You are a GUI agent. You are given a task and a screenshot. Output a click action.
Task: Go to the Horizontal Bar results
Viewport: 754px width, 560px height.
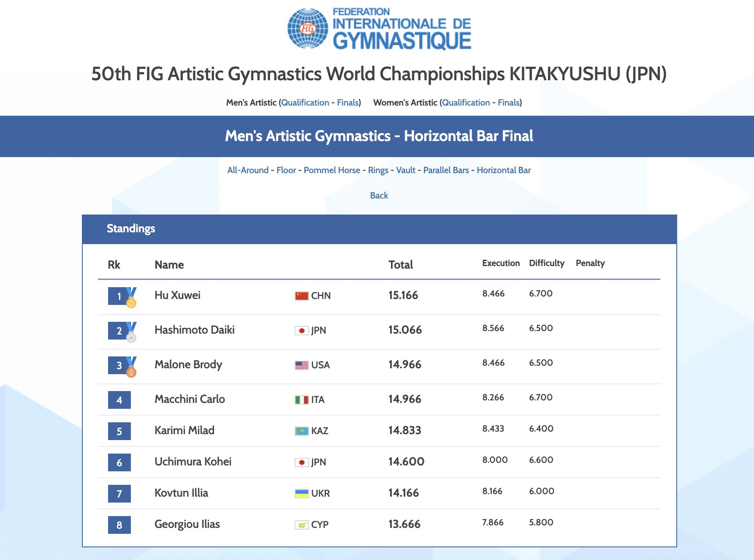[x=504, y=170]
